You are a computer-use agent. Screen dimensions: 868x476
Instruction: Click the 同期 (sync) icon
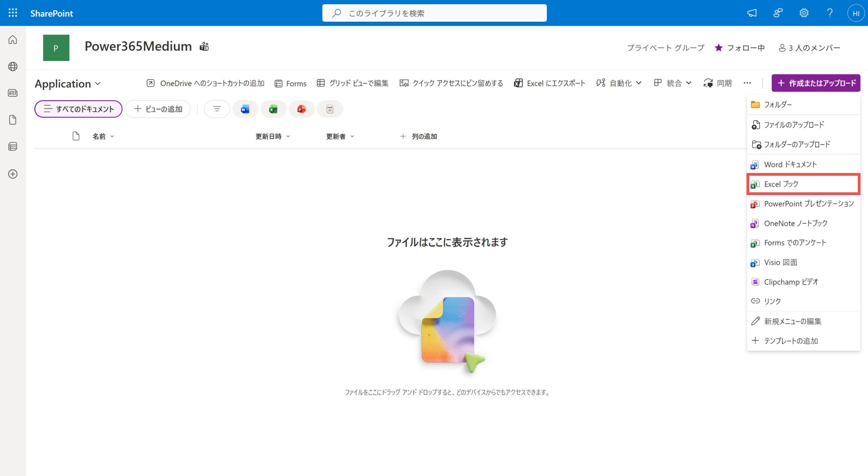[x=708, y=83]
